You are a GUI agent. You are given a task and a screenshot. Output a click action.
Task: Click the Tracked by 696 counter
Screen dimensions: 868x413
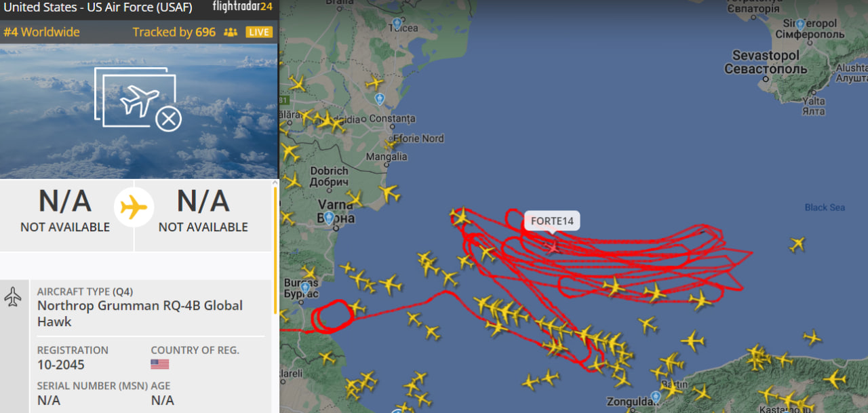point(174,32)
